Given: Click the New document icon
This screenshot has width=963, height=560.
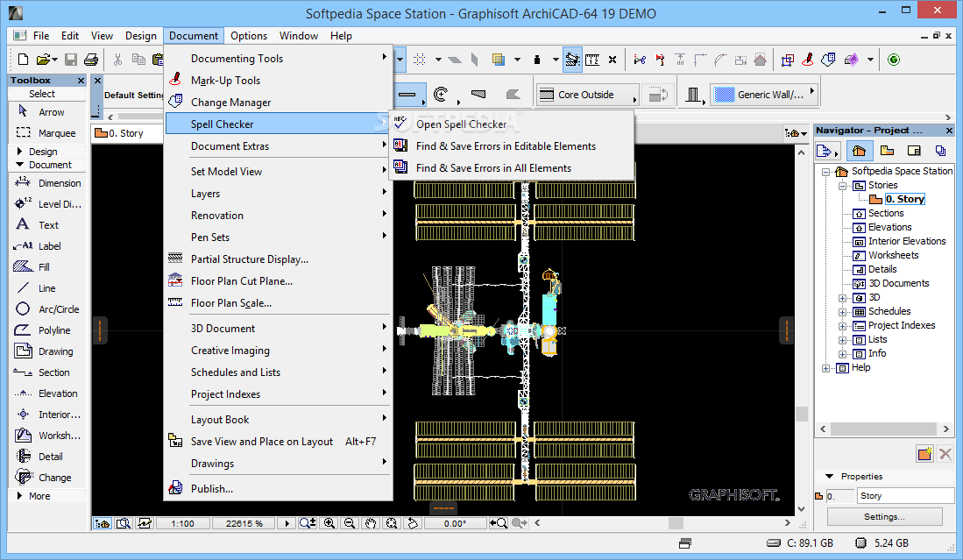Looking at the screenshot, I should (24, 60).
